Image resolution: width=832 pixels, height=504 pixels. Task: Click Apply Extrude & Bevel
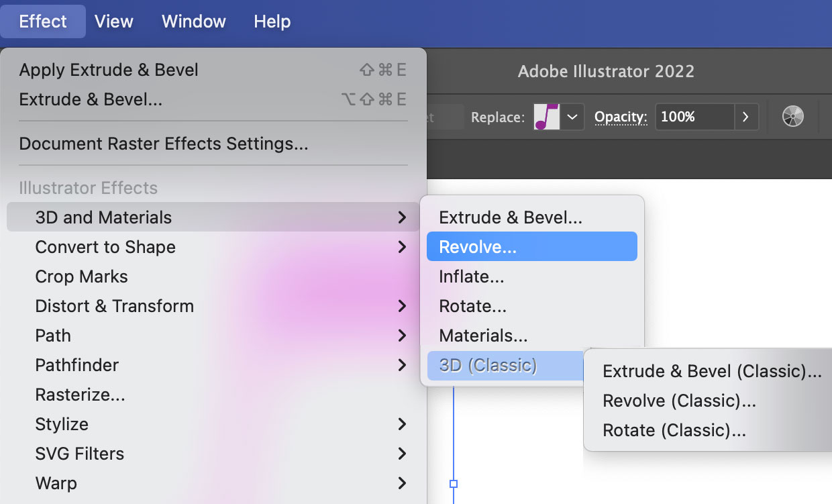pyautogui.click(x=109, y=70)
